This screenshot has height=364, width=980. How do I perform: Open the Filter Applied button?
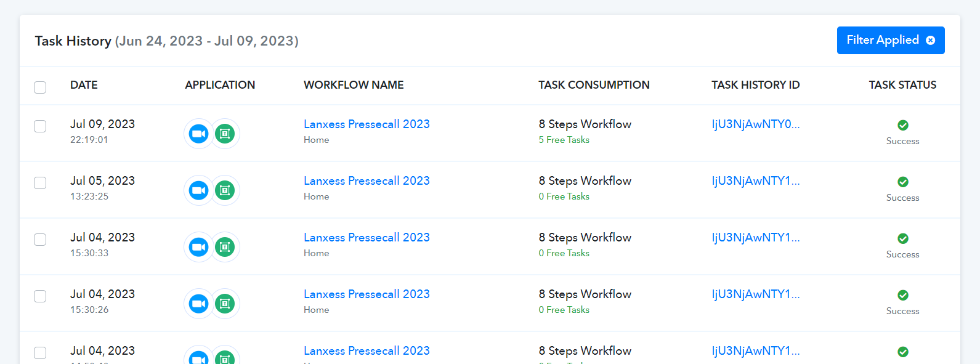[x=891, y=40]
